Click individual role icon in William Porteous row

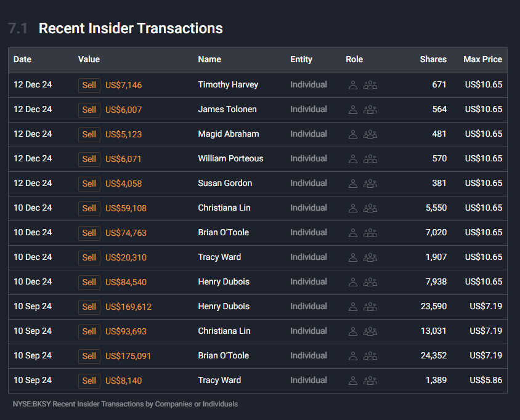(353, 159)
